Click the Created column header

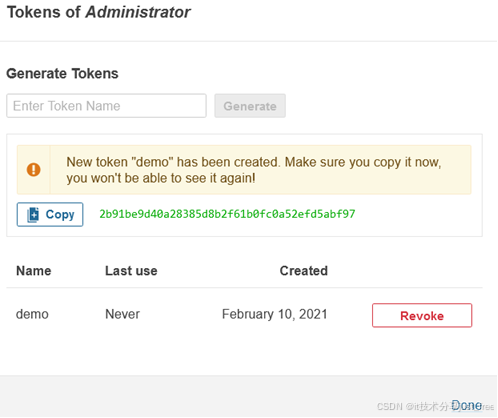(x=304, y=271)
